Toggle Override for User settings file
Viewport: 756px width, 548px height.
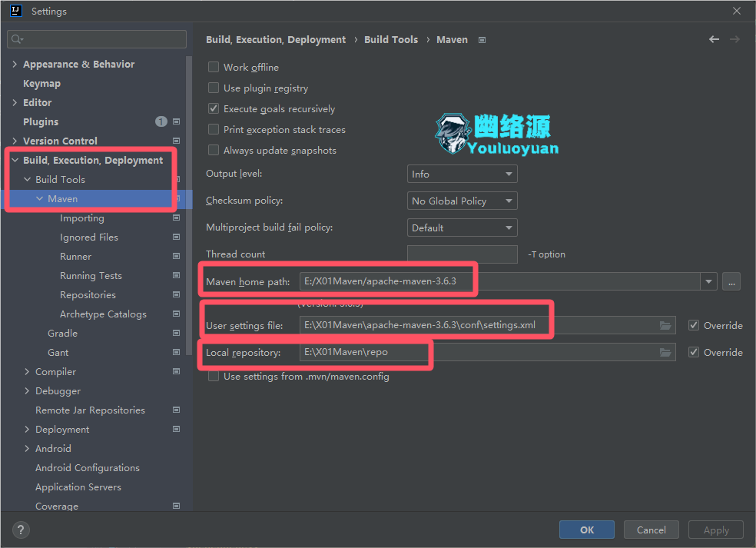click(x=693, y=326)
